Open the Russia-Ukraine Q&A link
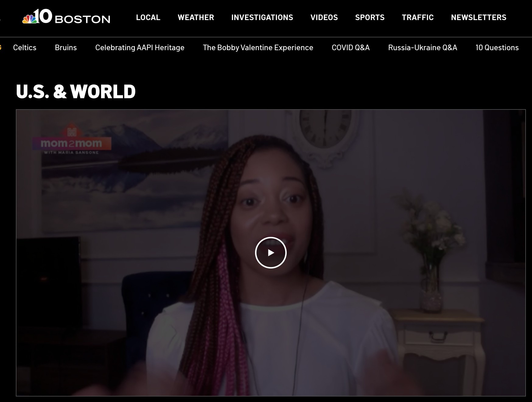 point(423,47)
